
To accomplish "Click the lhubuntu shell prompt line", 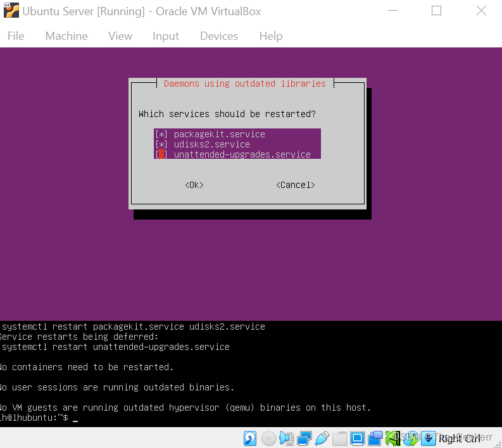I will click(39, 418).
